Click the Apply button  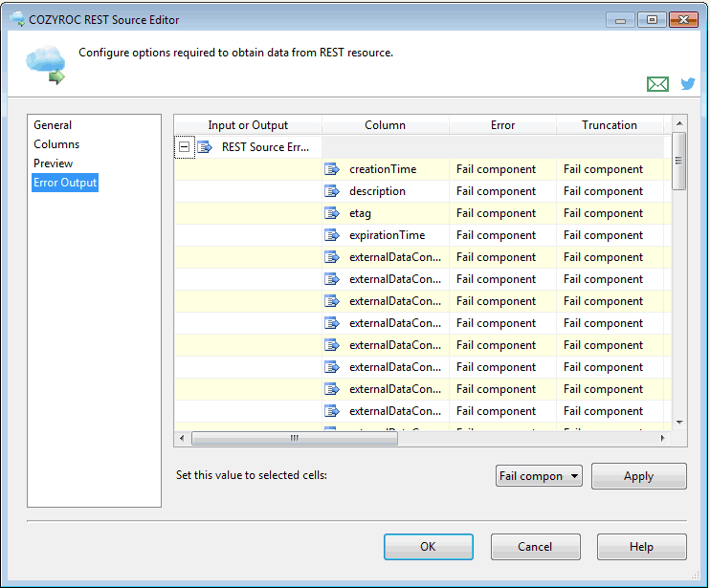click(638, 476)
